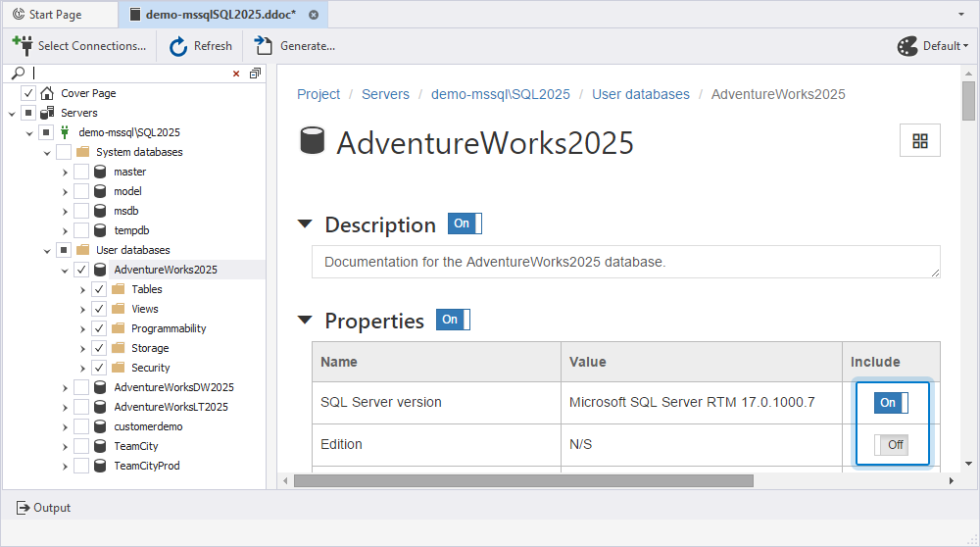Viewport: 980px width, 547px height.
Task: Click the green demo-mssql\SQL2025 connection icon
Action: tap(65, 132)
